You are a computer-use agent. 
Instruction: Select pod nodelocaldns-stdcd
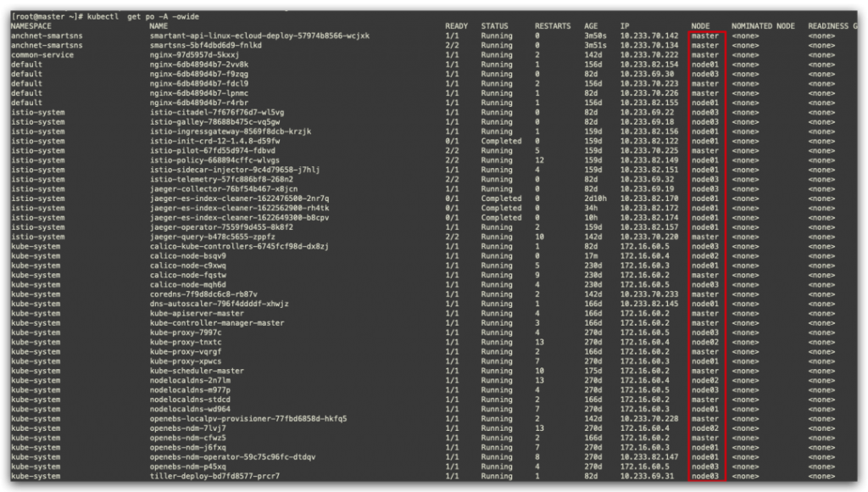pyautogui.click(x=190, y=400)
